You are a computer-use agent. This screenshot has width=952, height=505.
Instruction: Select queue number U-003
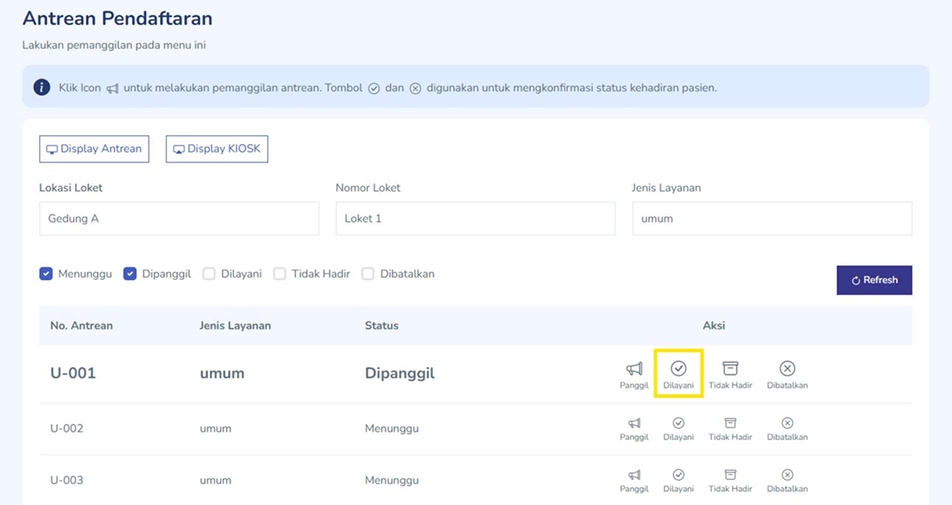pyautogui.click(x=67, y=480)
